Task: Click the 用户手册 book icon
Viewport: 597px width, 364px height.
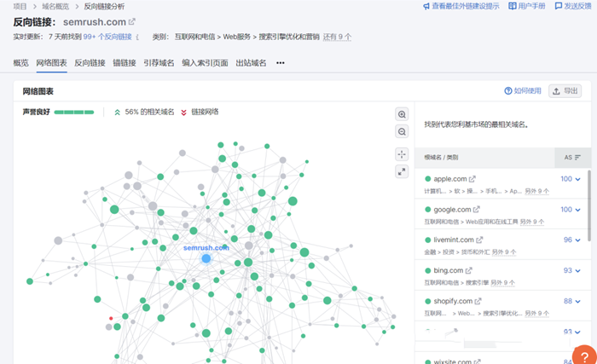Action: pyautogui.click(x=513, y=6)
